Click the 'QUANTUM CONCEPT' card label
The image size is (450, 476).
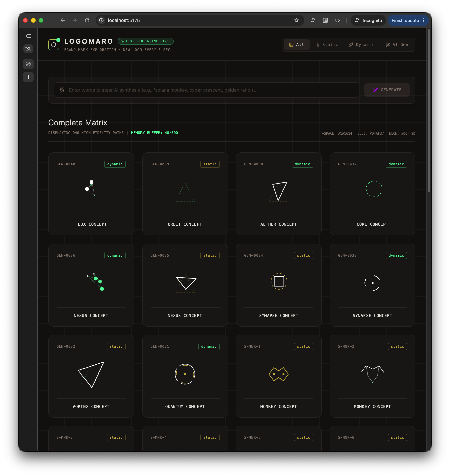tap(185, 407)
